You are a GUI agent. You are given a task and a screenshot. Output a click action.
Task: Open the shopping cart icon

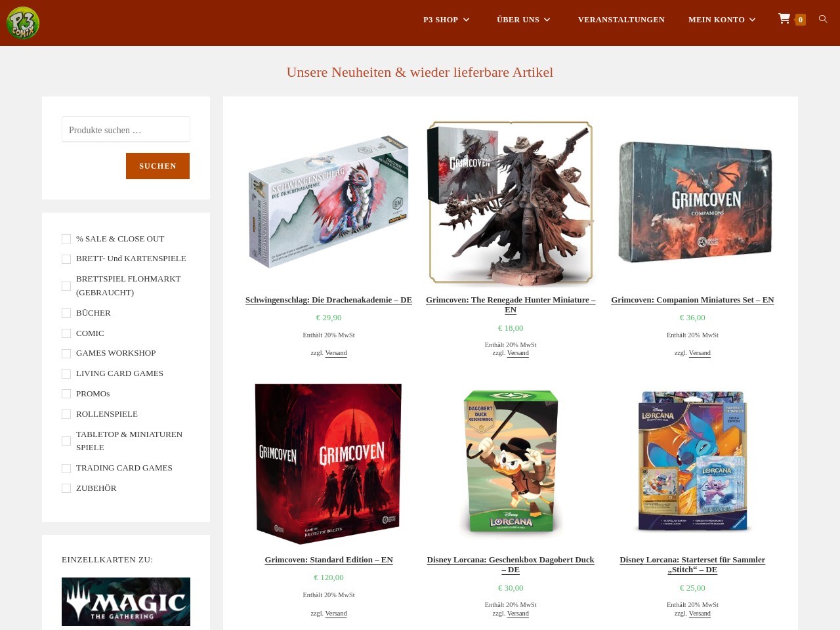click(x=784, y=19)
